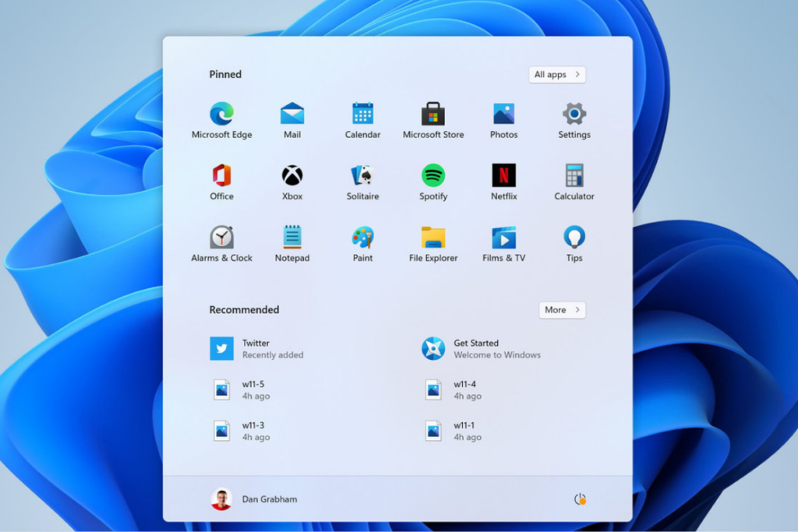Open recommended file w11-3

point(241,432)
